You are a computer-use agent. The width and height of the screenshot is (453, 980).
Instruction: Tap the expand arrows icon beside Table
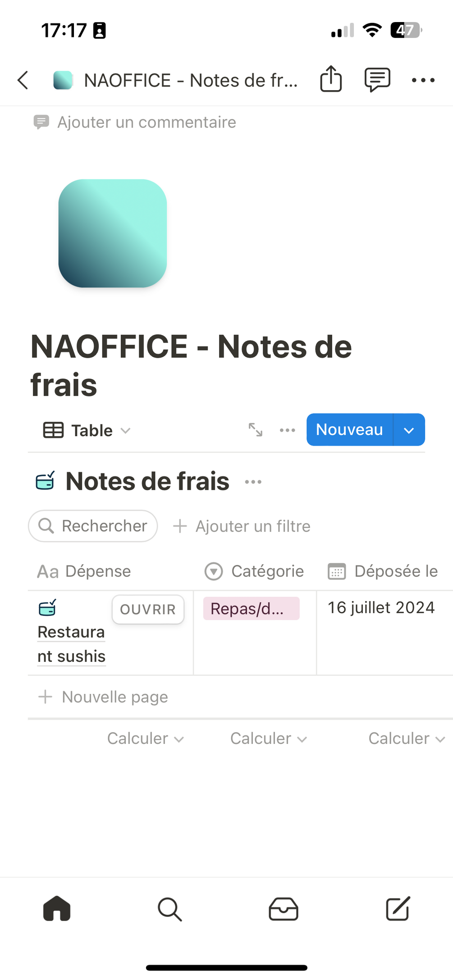pyautogui.click(x=256, y=430)
